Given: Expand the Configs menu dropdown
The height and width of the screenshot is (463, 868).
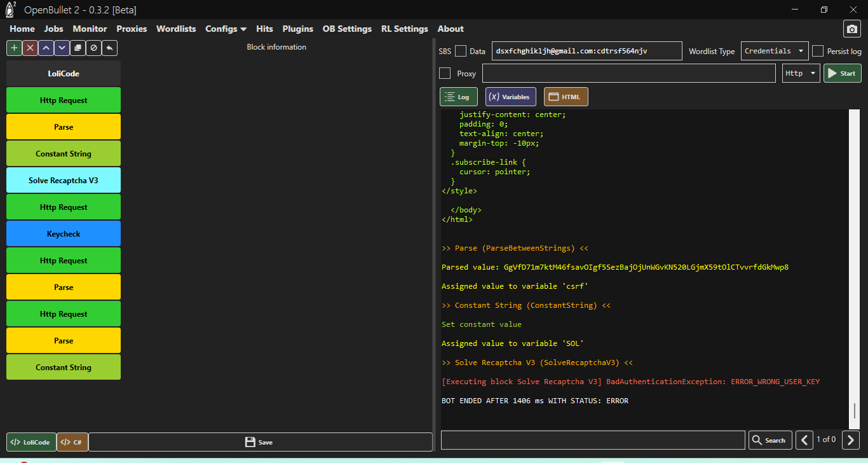Looking at the screenshot, I should 226,29.
